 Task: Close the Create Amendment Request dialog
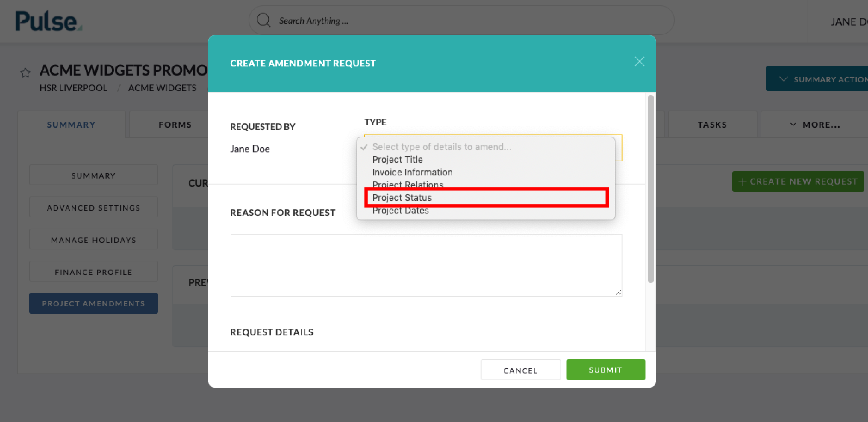point(639,61)
